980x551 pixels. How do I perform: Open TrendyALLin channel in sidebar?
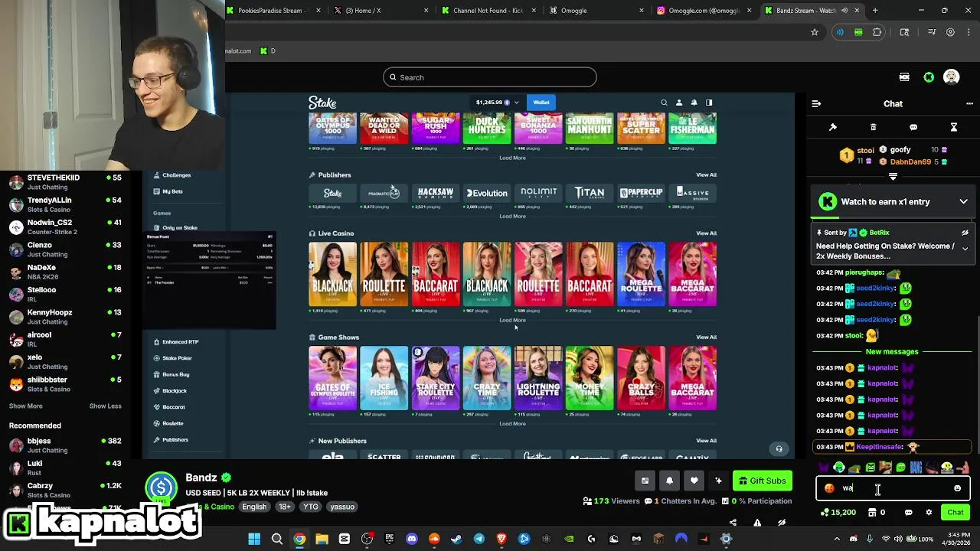(65, 204)
